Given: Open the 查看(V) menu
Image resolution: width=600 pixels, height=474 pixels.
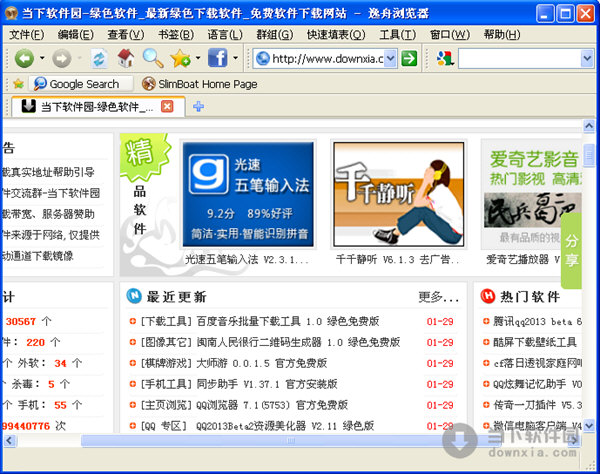Looking at the screenshot, I should pos(126,35).
